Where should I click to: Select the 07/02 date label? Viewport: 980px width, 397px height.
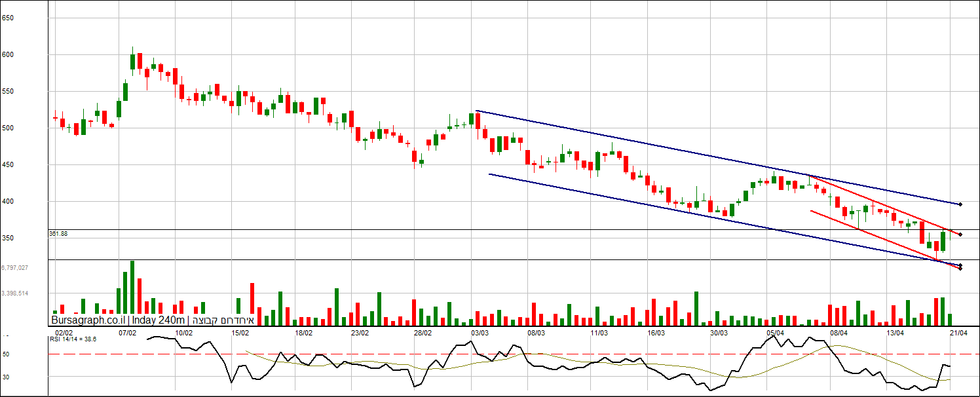coord(127,333)
